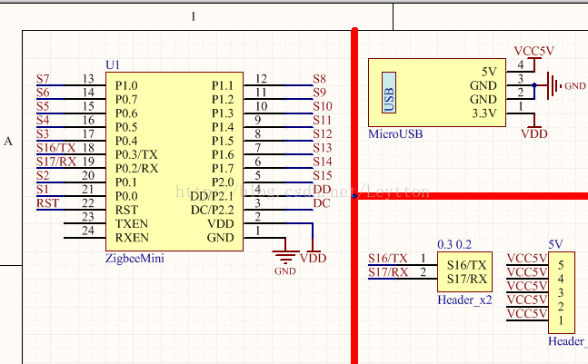Image resolution: width=588 pixels, height=364 pixels.
Task: Click the sheet border column 1 header
Action: pos(193,16)
